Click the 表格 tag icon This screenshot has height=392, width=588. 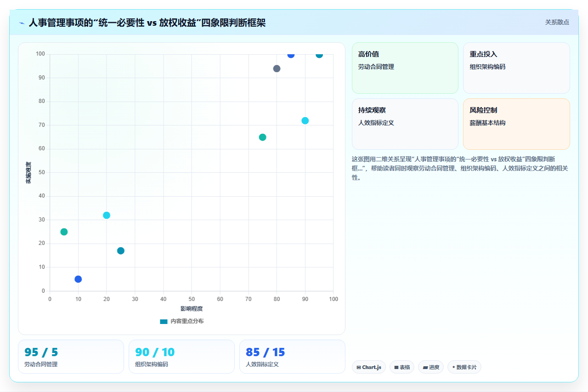coord(396,368)
